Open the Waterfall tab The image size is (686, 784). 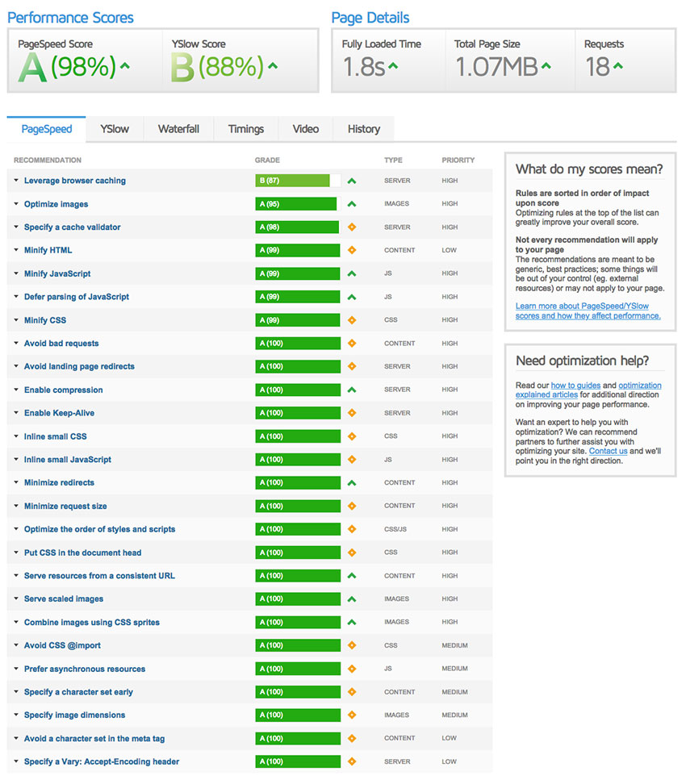click(178, 129)
